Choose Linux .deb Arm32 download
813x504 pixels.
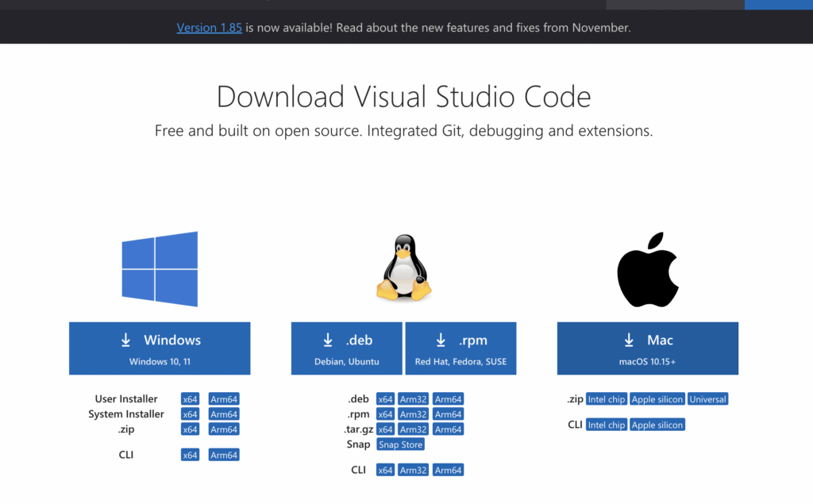[x=414, y=399]
